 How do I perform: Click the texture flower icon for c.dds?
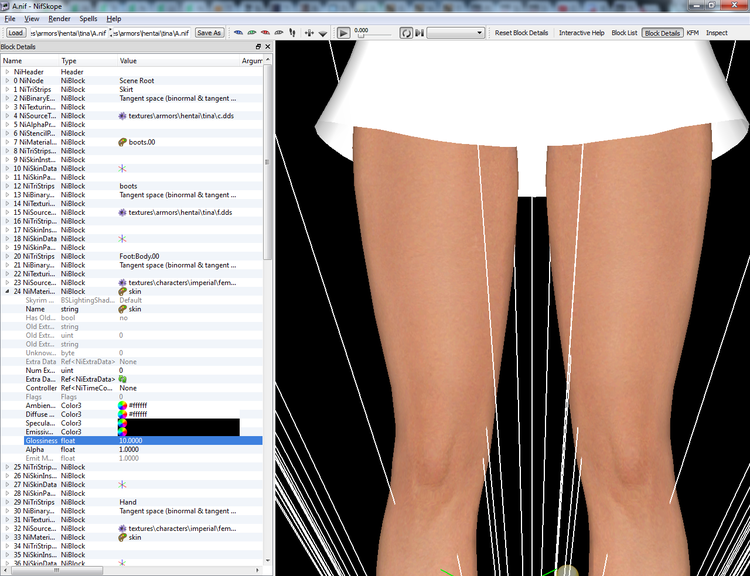122,116
